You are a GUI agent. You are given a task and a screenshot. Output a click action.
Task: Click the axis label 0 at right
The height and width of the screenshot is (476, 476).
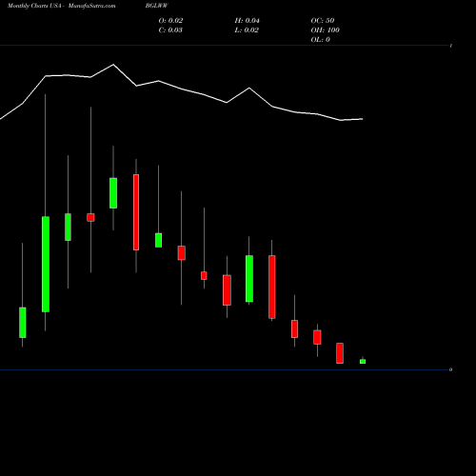click(450, 369)
